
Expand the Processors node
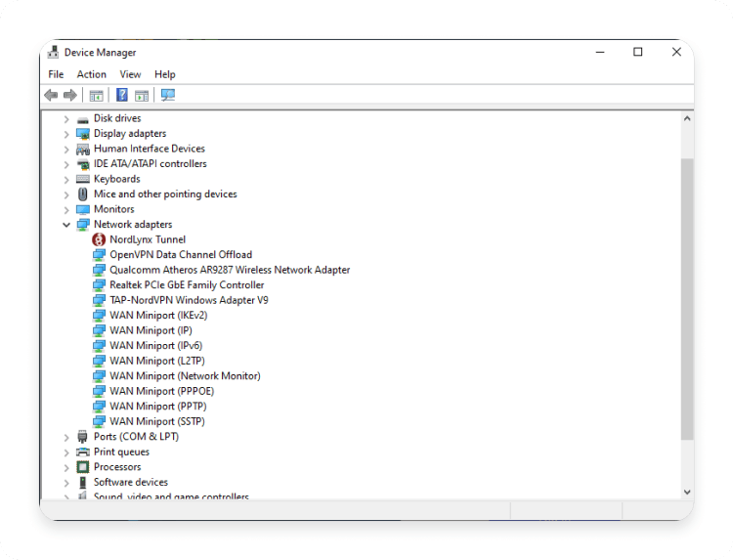point(66,467)
